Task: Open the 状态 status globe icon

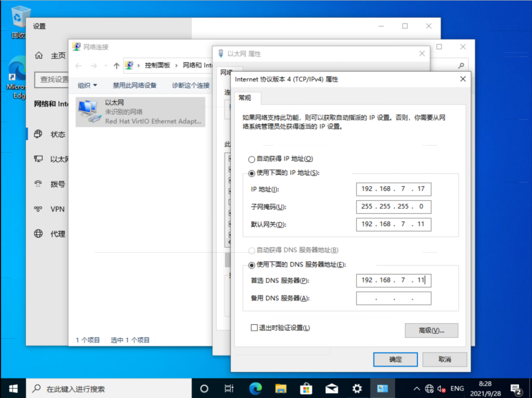Action: (x=38, y=134)
